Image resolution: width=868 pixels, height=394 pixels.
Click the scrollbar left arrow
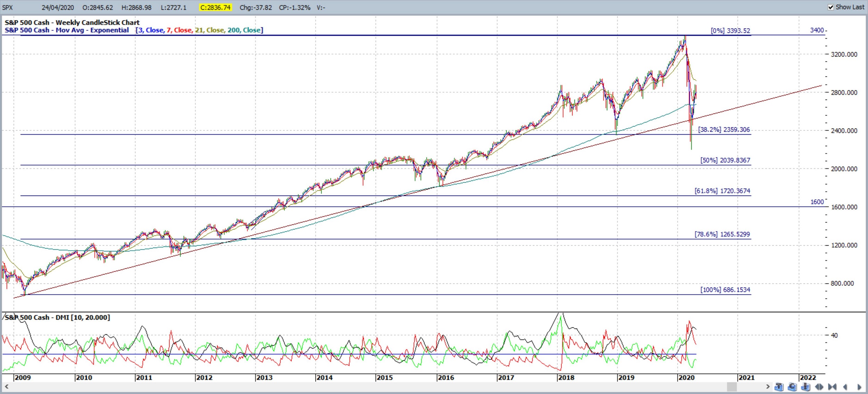point(6,386)
